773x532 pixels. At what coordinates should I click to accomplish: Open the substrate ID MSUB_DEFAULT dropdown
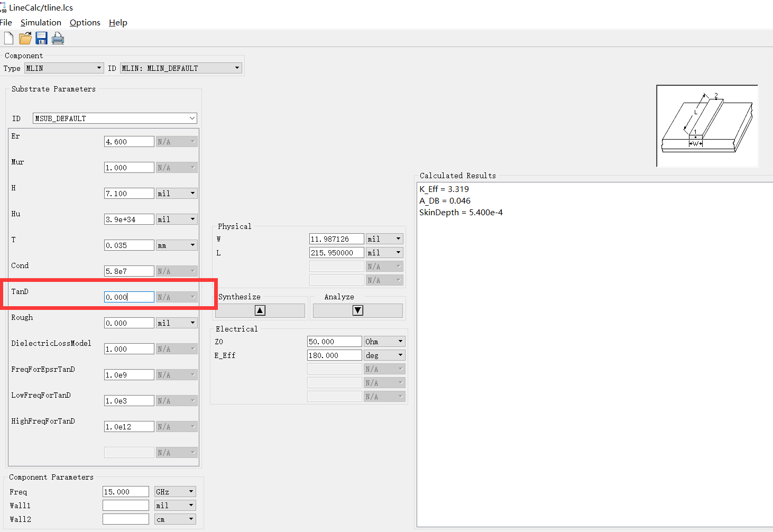[115, 118]
